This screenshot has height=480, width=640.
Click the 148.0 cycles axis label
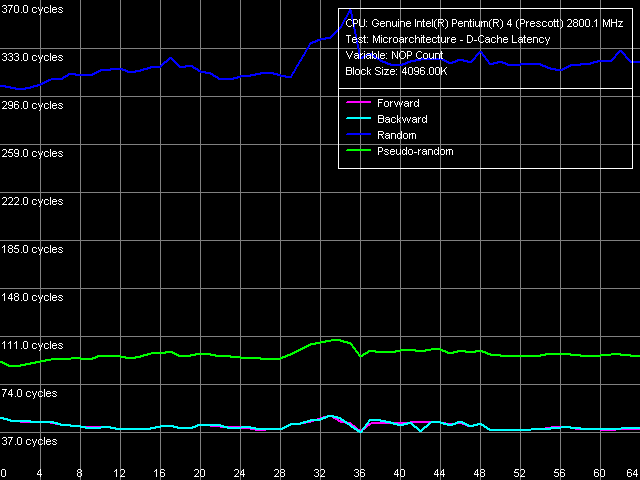tap(32, 298)
